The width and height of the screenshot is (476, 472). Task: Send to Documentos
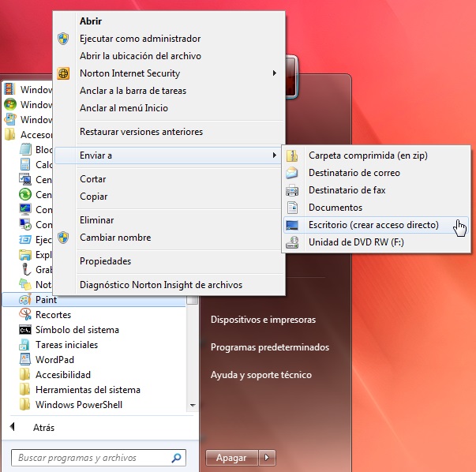(376, 208)
